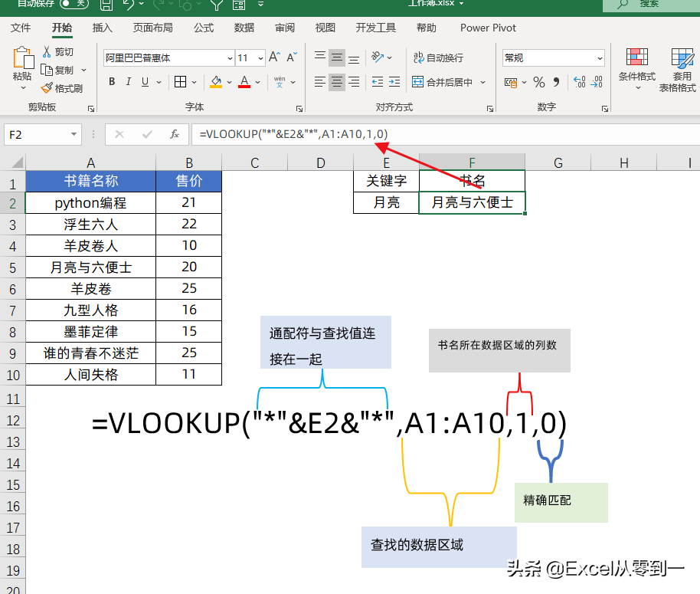Increase font size with the A^ icon
Image resolution: width=700 pixels, height=594 pixels.
(273, 57)
